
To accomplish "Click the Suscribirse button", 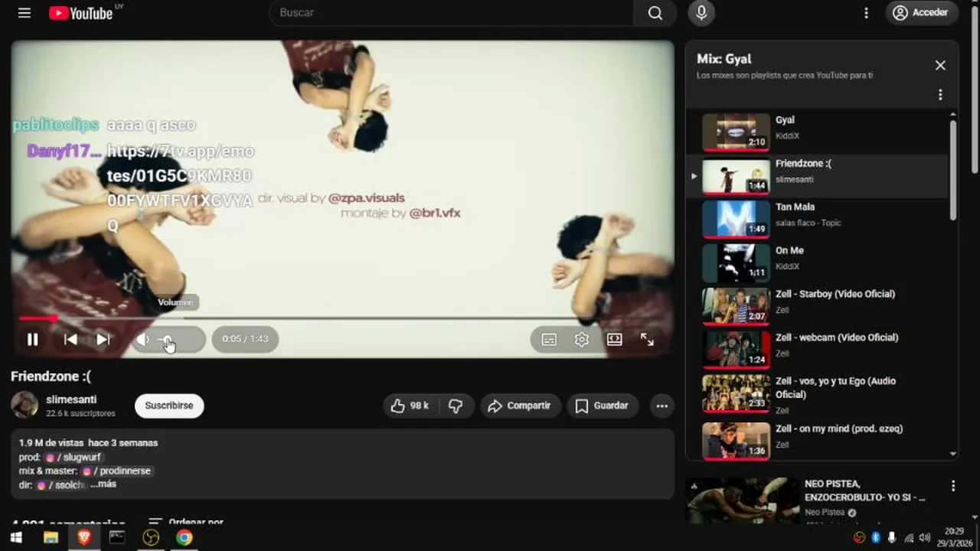I will [169, 406].
